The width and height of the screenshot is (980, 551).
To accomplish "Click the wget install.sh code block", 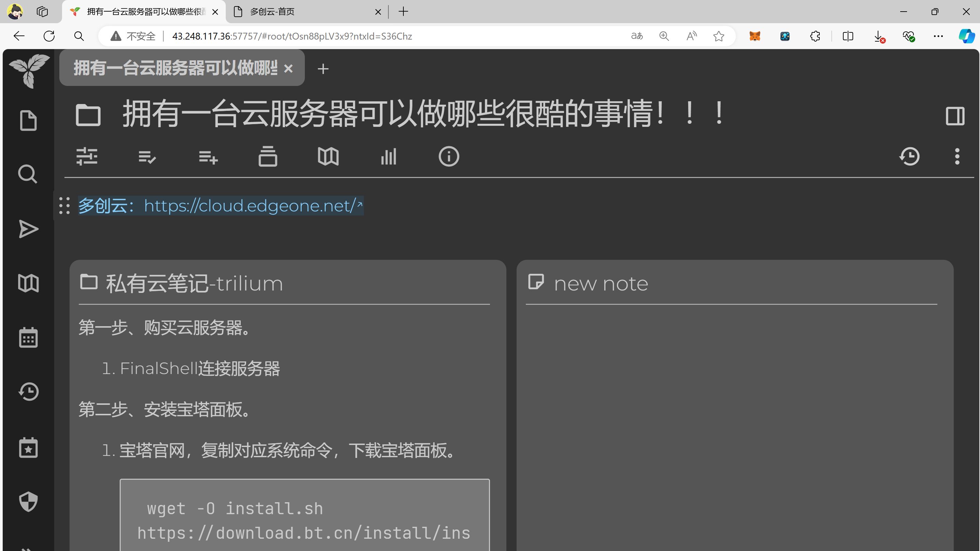I will [x=305, y=515].
